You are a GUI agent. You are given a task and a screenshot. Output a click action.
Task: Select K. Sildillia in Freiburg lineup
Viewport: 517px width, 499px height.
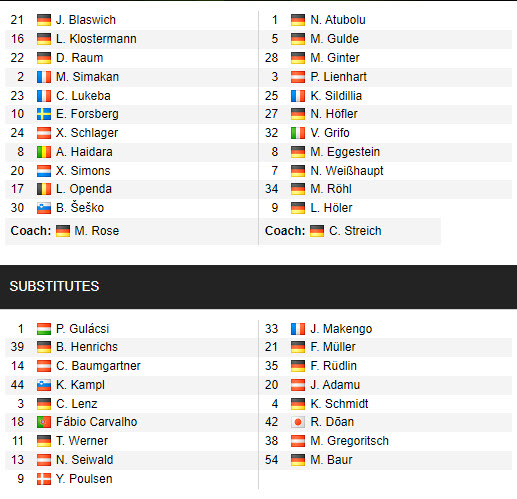tap(336, 96)
